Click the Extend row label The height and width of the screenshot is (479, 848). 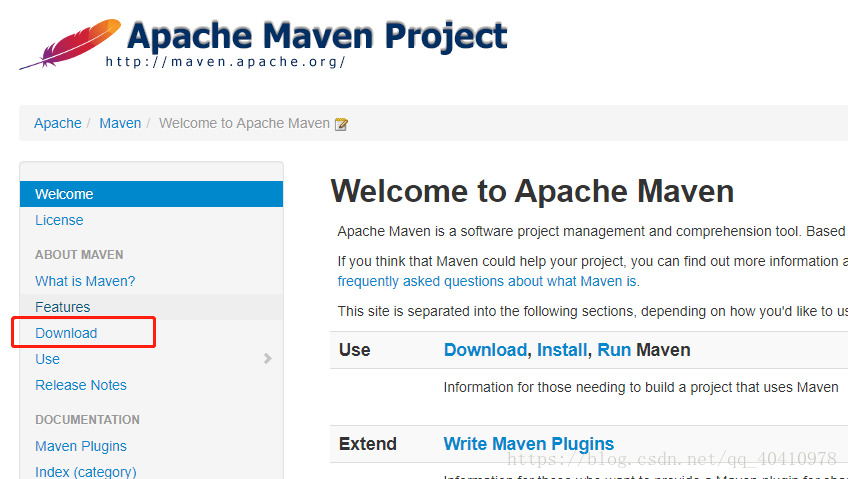368,444
